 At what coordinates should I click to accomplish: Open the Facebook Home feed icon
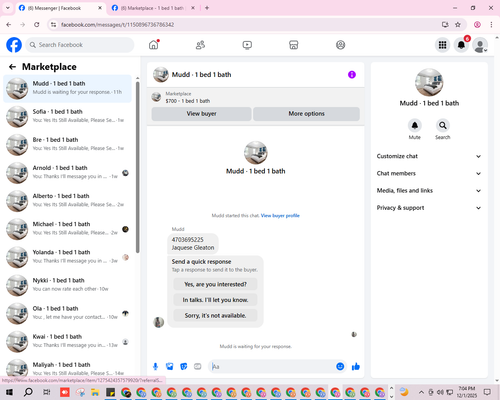coord(154,45)
